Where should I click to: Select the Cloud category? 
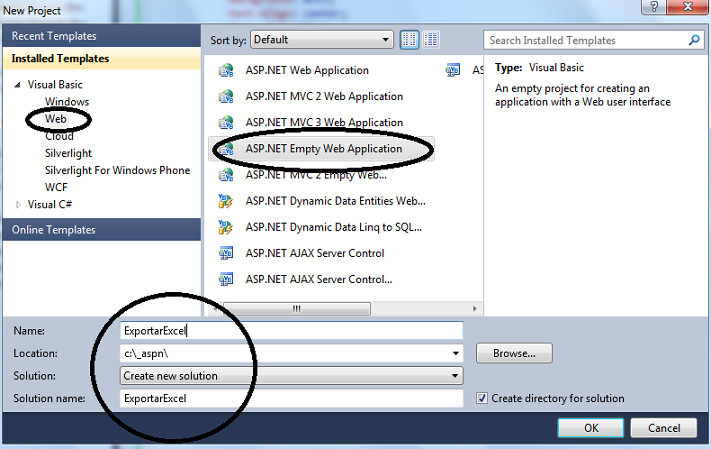(59, 136)
